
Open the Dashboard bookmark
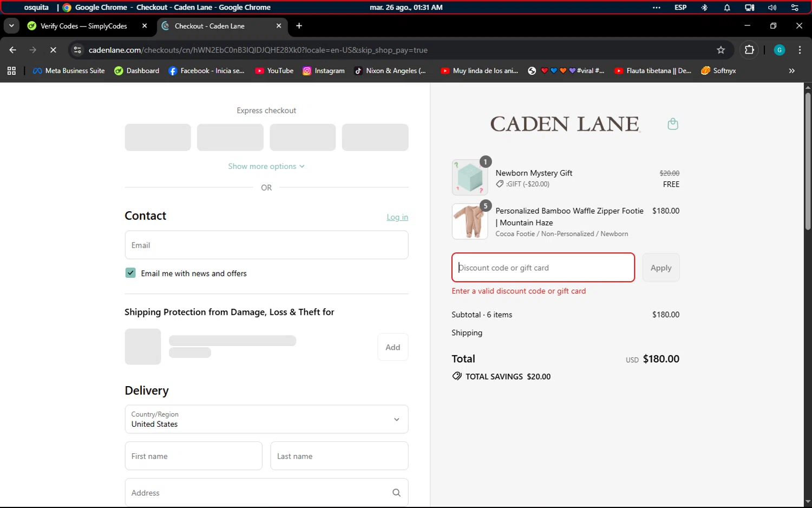pyautogui.click(x=137, y=71)
